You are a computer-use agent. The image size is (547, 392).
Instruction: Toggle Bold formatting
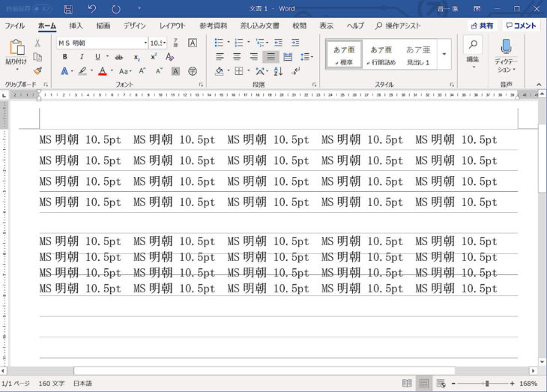[x=64, y=57]
